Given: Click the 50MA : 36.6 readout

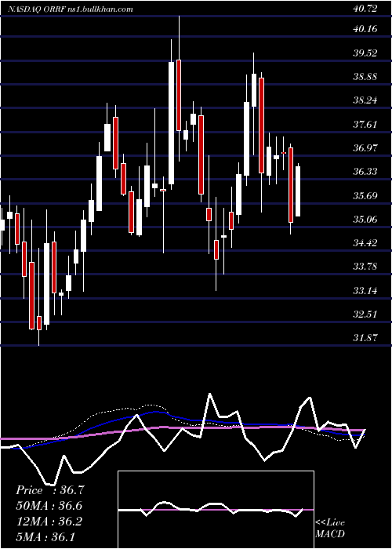Looking at the screenshot, I should [x=49, y=506].
